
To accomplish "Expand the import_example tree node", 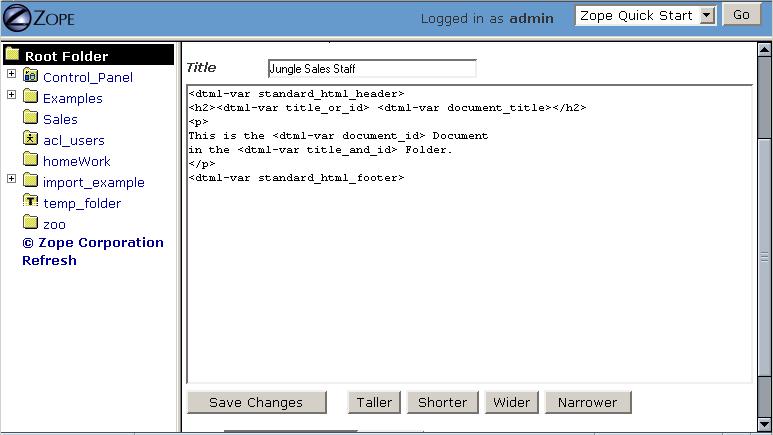I will pos(11,179).
